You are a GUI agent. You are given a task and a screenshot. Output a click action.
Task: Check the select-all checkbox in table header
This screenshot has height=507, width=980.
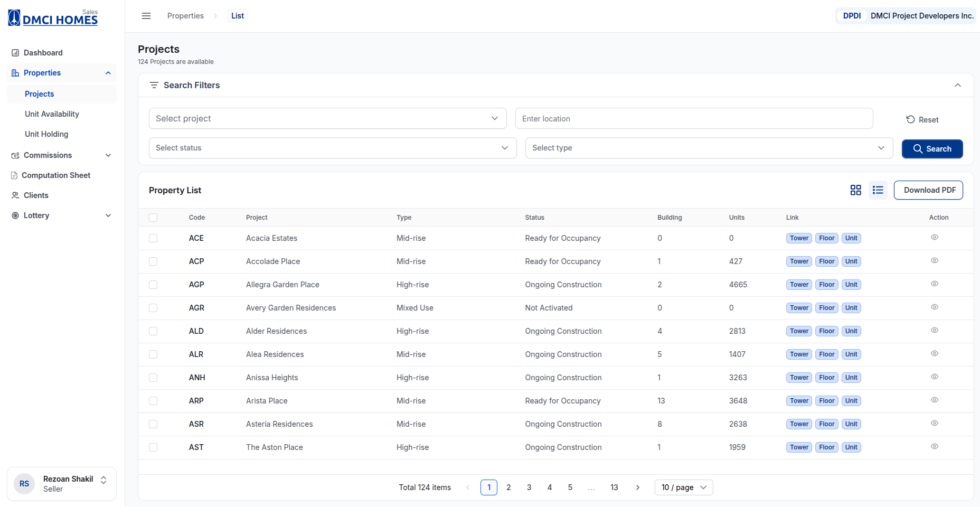(x=153, y=218)
